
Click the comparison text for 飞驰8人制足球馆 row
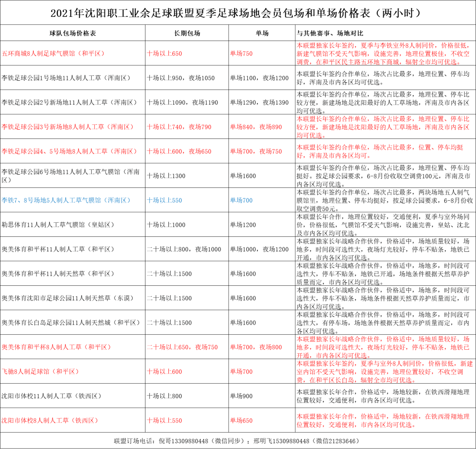[x=385, y=371]
